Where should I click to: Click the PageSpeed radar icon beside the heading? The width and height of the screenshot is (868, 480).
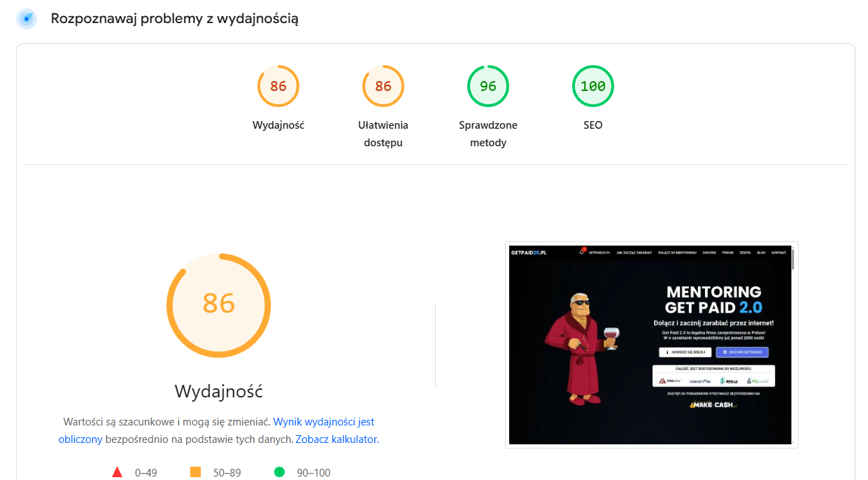click(x=27, y=19)
